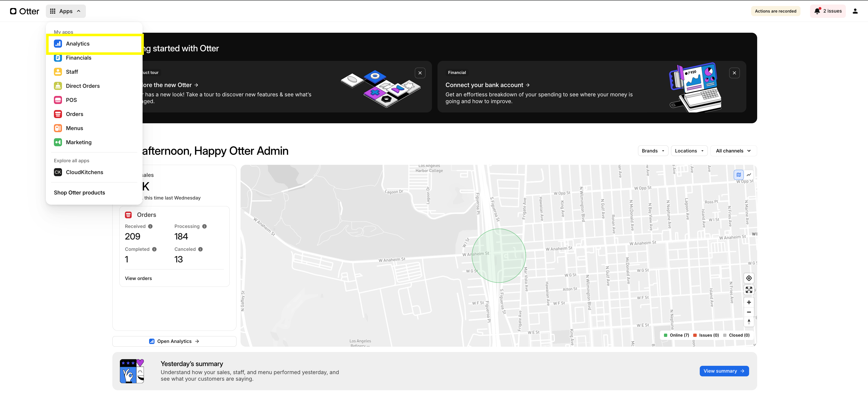
Task: Click the Direct Orders app icon
Action: 58,86
